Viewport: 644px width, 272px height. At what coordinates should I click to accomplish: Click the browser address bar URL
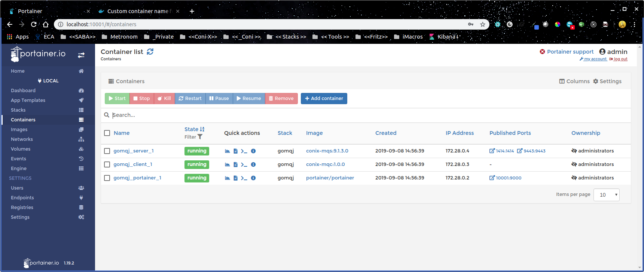pos(101,24)
